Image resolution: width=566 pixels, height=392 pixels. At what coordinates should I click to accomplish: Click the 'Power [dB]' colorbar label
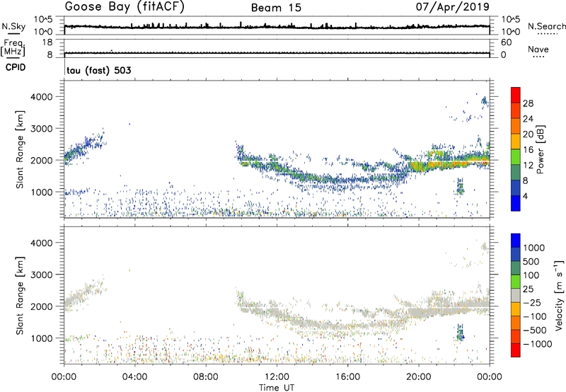[x=541, y=149]
